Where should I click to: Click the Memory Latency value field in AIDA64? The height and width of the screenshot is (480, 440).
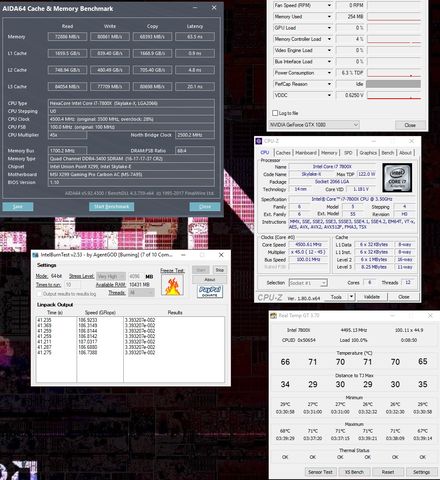(x=195, y=37)
